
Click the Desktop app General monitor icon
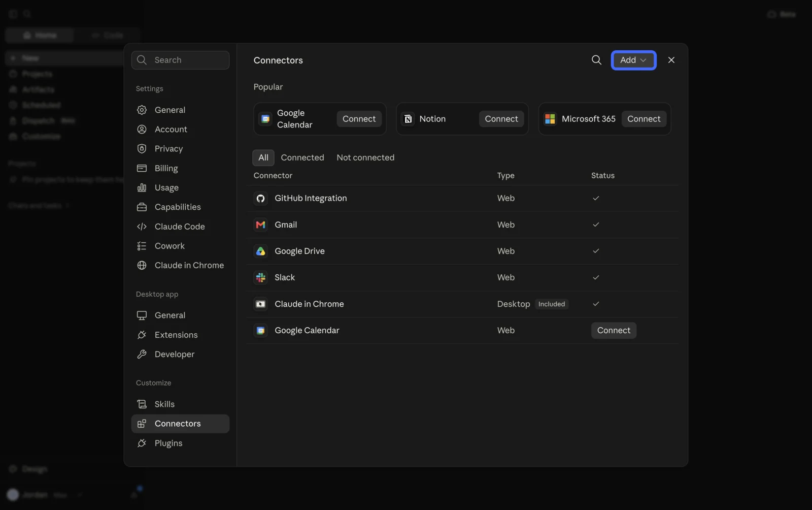[x=142, y=315]
